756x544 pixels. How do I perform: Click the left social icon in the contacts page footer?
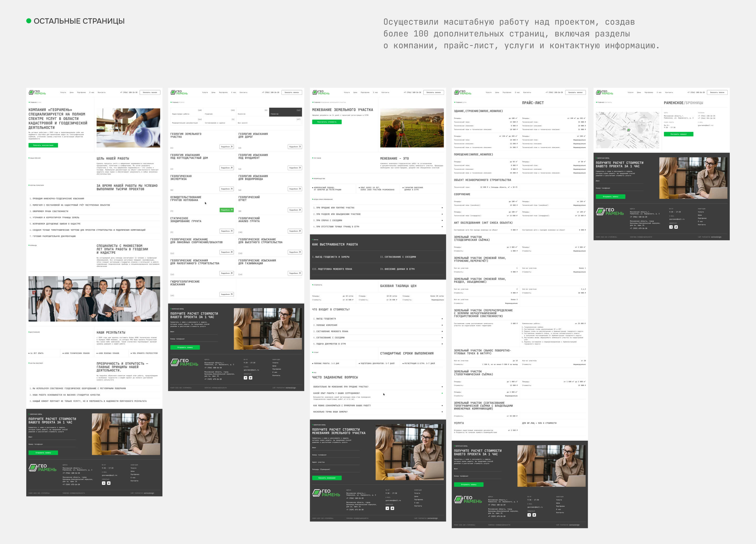pos(671,227)
